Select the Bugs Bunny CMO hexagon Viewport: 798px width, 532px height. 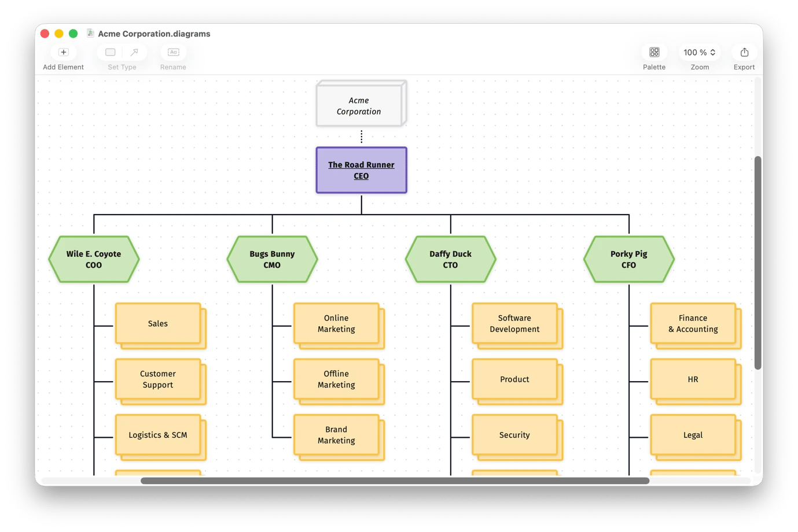272,259
